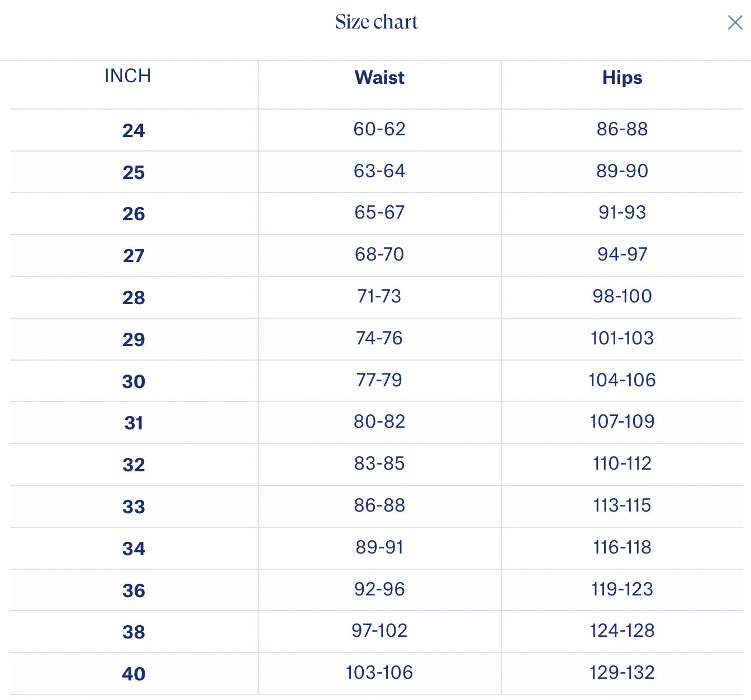The image size is (751, 700).
Task: Click waist value 80-82
Action: point(379,422)
